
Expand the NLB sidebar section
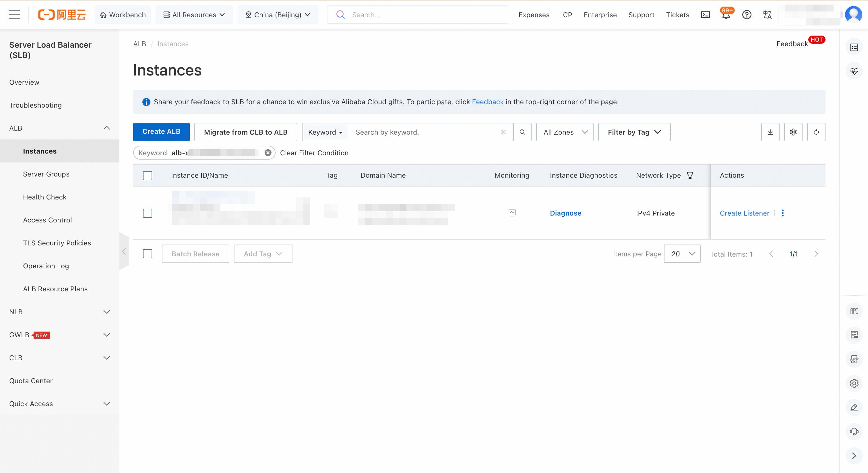[107, 312]
